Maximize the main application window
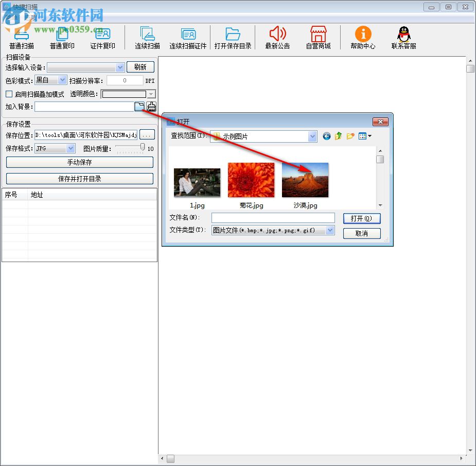 tap(448, 7)
